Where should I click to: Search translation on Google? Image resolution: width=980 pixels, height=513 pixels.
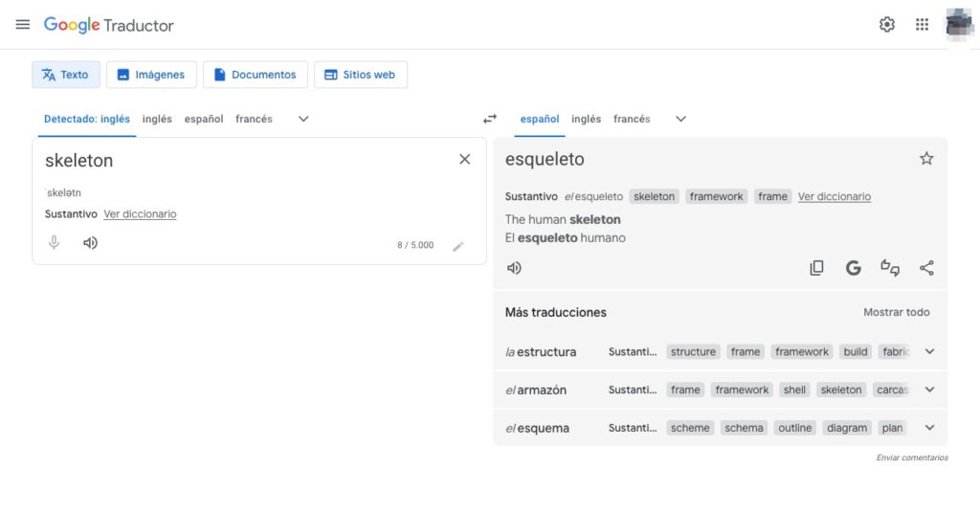[x=853, y=268]
